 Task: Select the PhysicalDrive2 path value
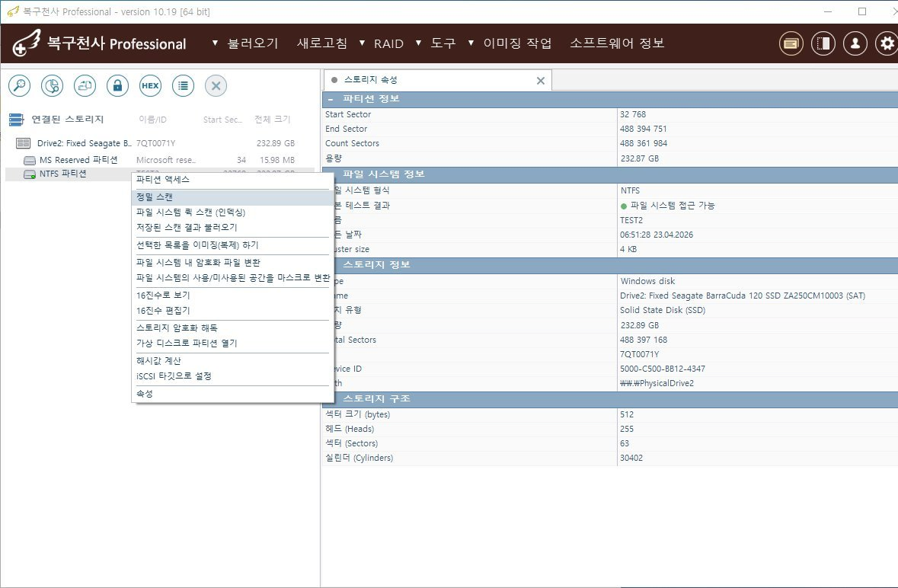(x=657, y=384)
